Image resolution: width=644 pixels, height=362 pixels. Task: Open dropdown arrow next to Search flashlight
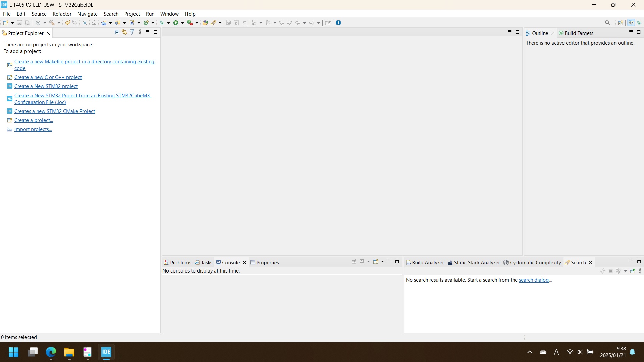click(220, 23)
